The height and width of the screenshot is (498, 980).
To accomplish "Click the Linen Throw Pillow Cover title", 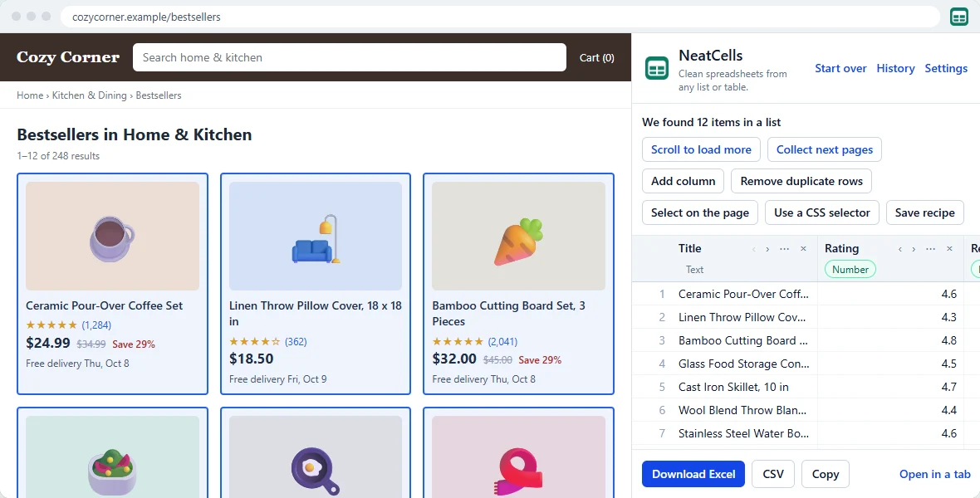I will [x=316, y=314].
